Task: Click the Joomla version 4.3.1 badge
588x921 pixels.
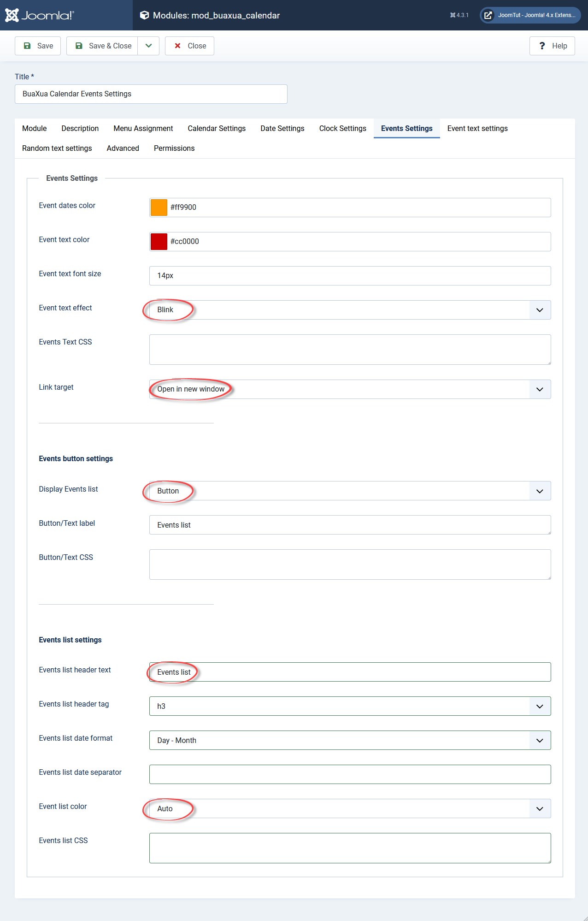Action: [x=459, y=15]
